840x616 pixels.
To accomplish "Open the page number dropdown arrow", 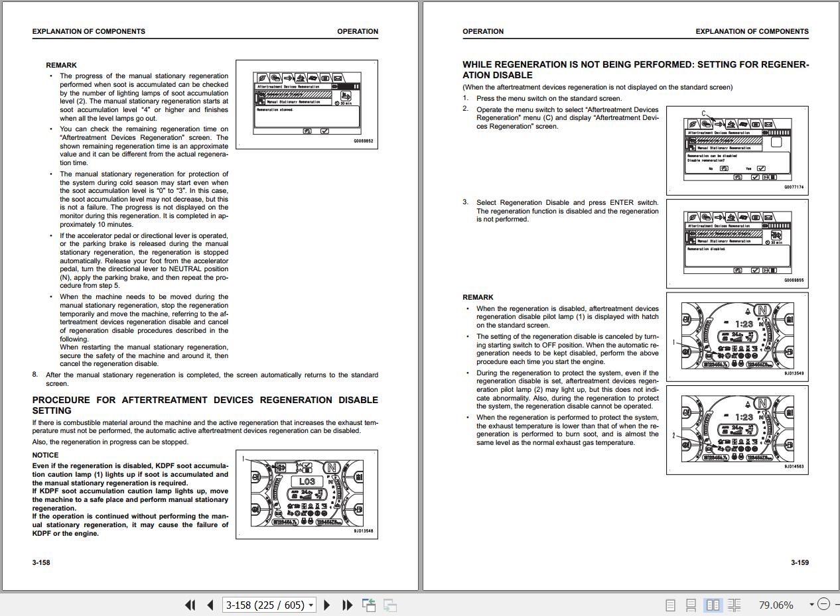I will 311,605.
